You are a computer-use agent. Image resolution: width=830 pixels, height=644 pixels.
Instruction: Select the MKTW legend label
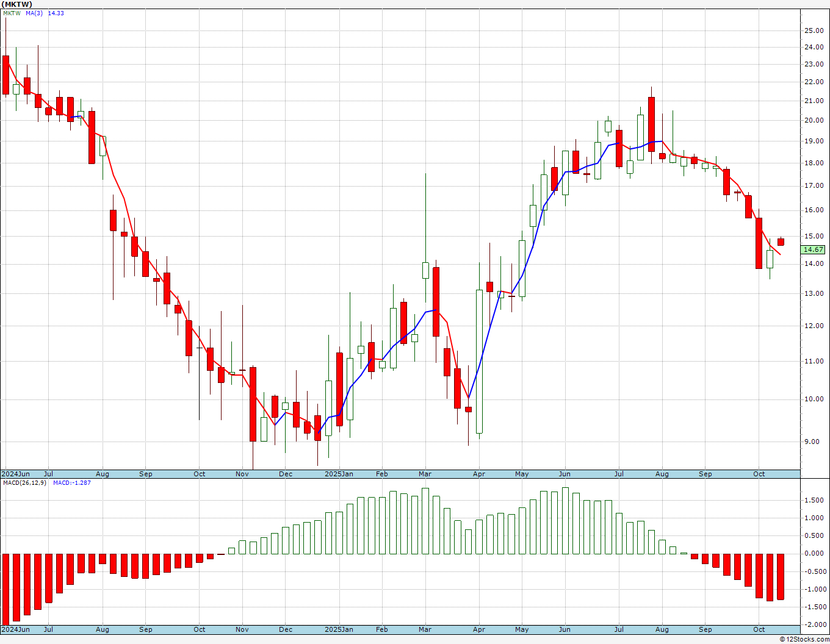(12, 13)
